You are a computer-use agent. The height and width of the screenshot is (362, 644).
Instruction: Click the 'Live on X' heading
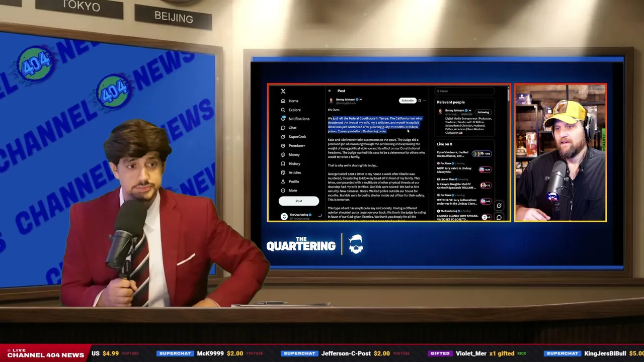click(444, 144)
